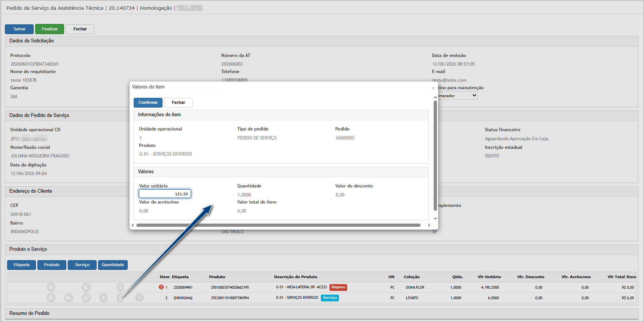Click the Vlr. Desconto column header
The width and height of the screenshot is (644, 322).
531,277
